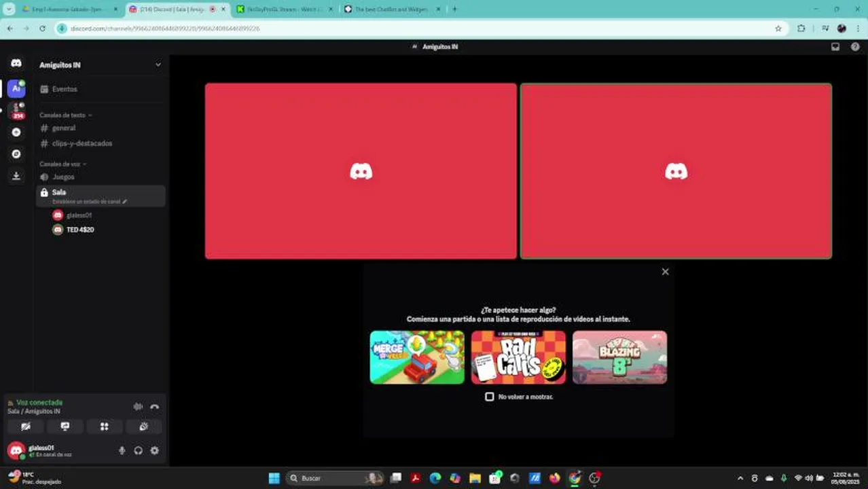Click the add a server plus icon
868x489 pixels.
click(16, 132)
